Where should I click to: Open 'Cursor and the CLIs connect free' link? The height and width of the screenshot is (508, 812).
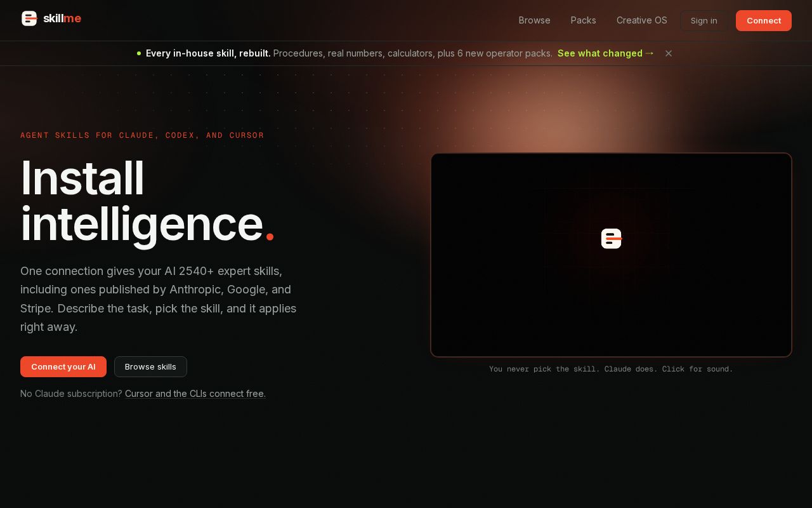coord(194,394)
